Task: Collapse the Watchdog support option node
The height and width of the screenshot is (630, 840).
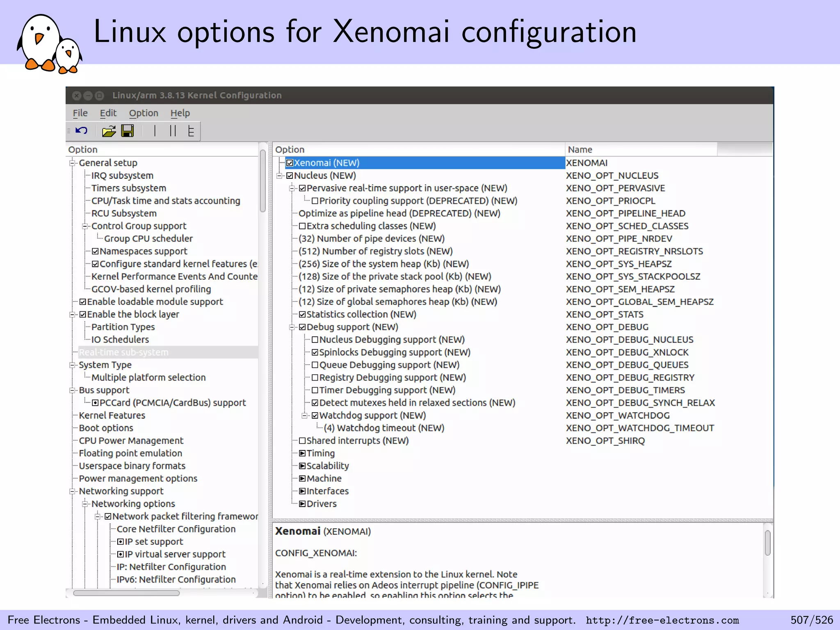Action: point(305,415)
